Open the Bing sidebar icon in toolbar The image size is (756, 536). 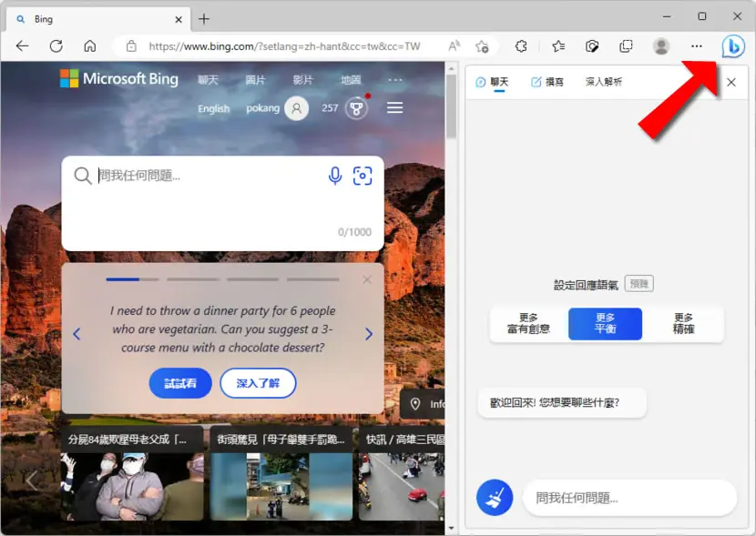click(733, 46)
